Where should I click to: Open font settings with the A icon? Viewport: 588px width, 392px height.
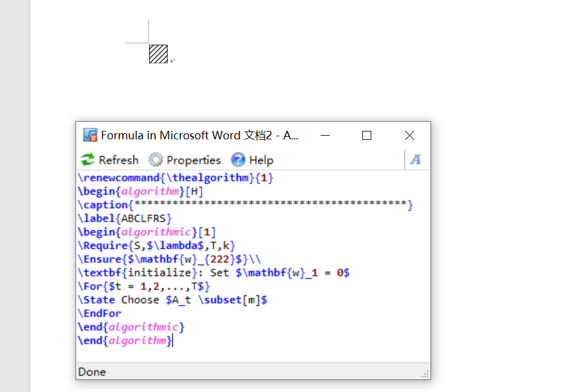tap(415, 160)
